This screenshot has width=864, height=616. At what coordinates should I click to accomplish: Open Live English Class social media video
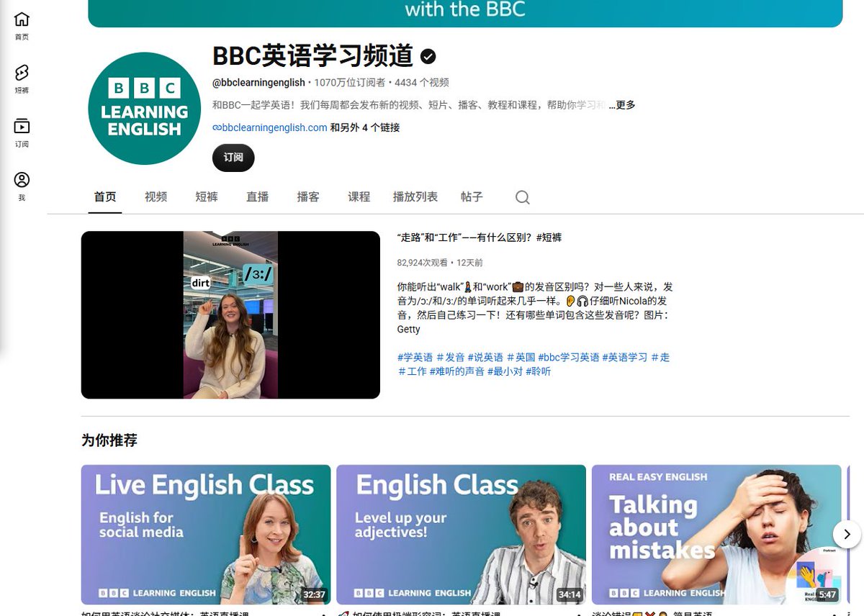coord(206,535)
